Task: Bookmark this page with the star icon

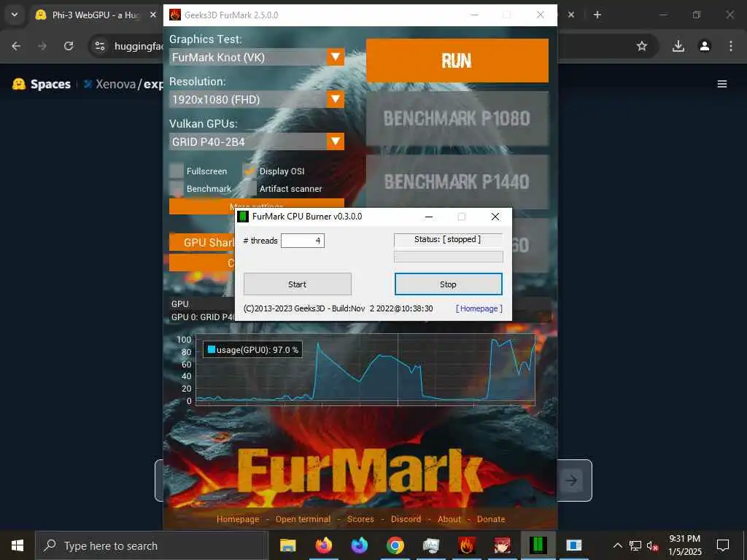Action: tap(642, 46)
